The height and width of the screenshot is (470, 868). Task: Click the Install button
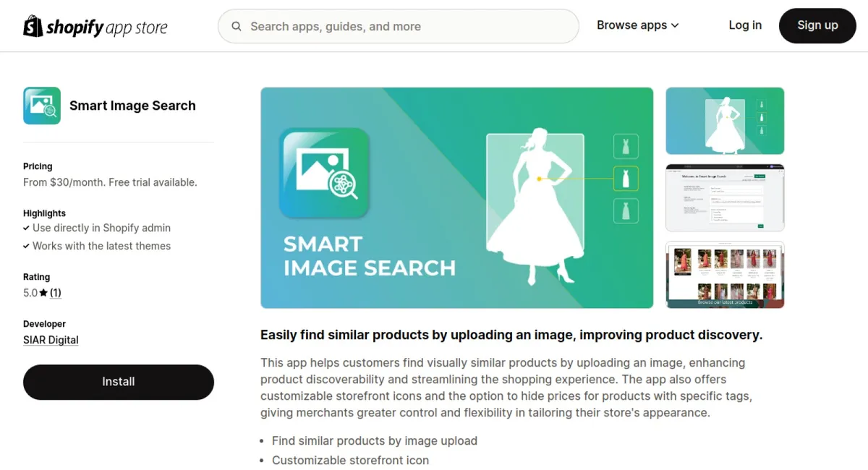click(x=119, y=382)
